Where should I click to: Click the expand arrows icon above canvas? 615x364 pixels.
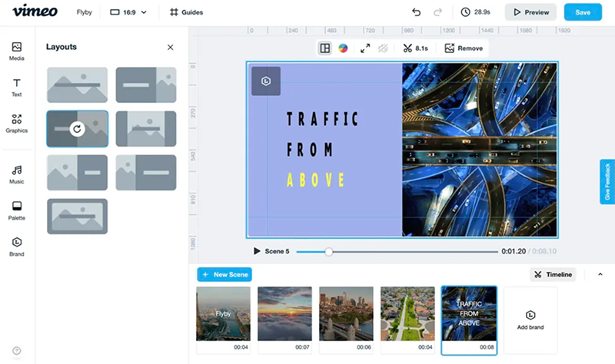point(365,48)
